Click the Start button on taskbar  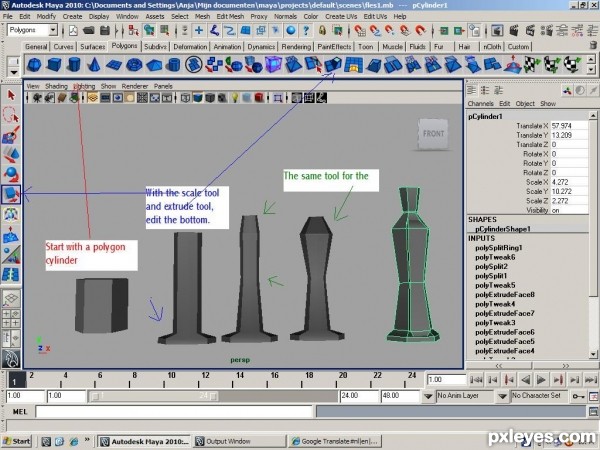[x=17, y=441]
